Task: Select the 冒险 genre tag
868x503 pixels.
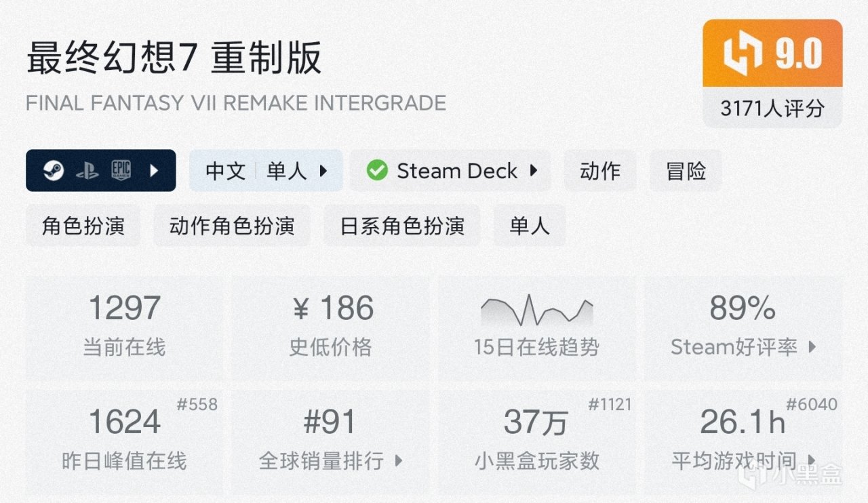Action: tap(686, 171)
